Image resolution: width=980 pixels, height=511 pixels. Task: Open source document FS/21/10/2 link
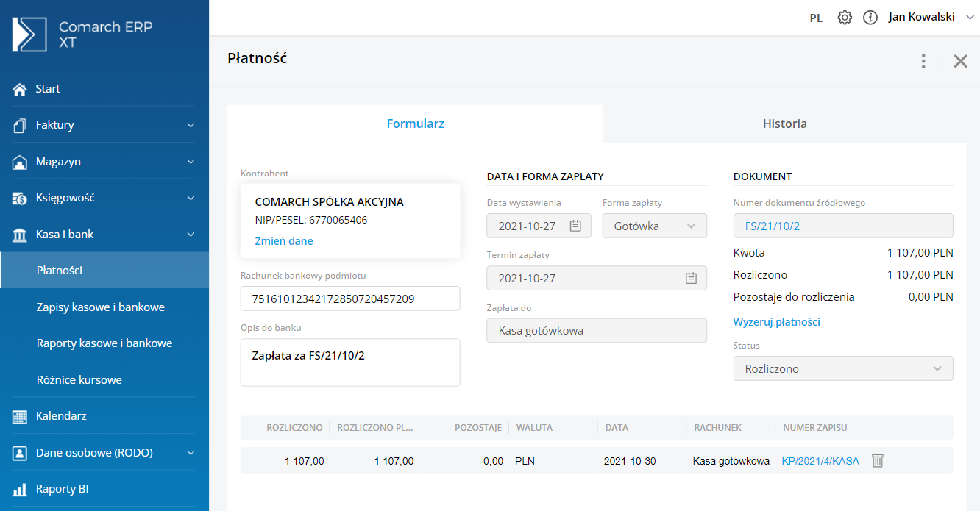pyautogui.click(x=773, y=226)
